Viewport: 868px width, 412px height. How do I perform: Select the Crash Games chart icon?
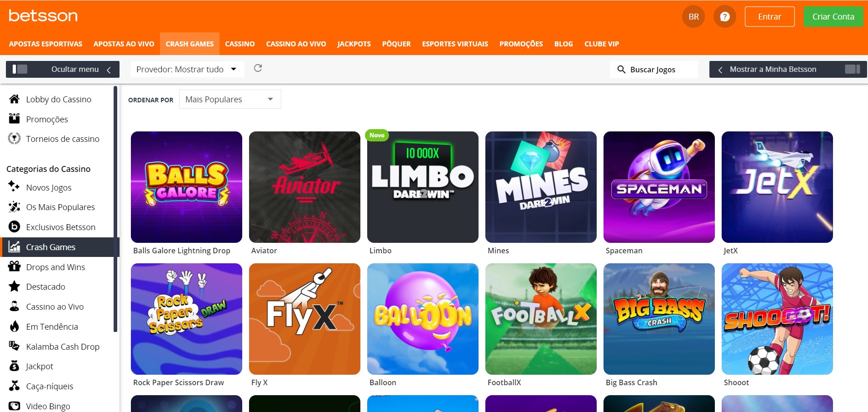click(15, 247)
